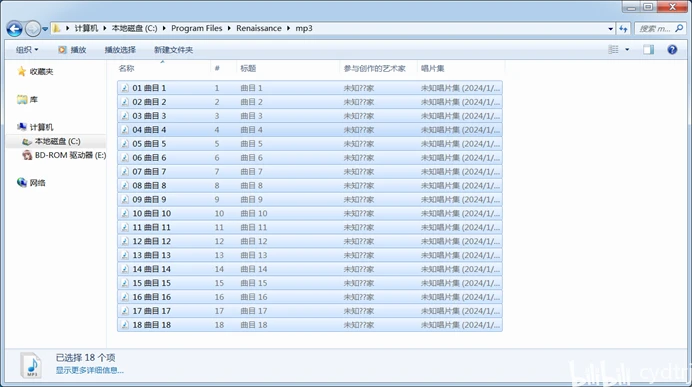Click the mp3 breadcrumb in address bar
The width and height of the screenshot is (692, 387).
click(304, 28)
